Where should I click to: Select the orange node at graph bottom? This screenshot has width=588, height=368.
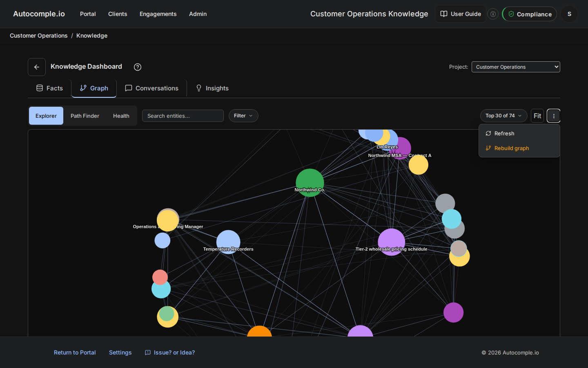pos(260,332)
